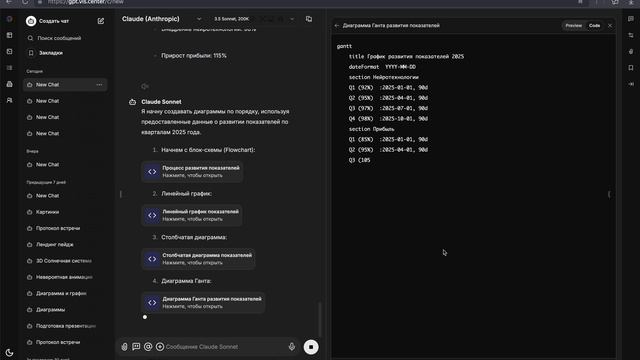The height and width of the screenshot is (360, 640).
Task: Switch artifact panel to Code tab
Action: pos(594,25)
